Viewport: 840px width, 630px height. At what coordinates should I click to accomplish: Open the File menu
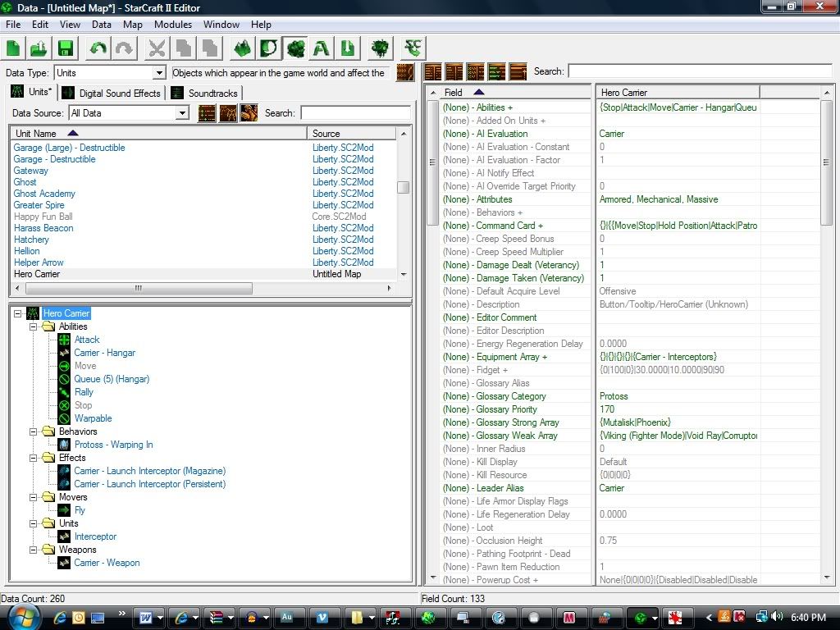[13, 25]
